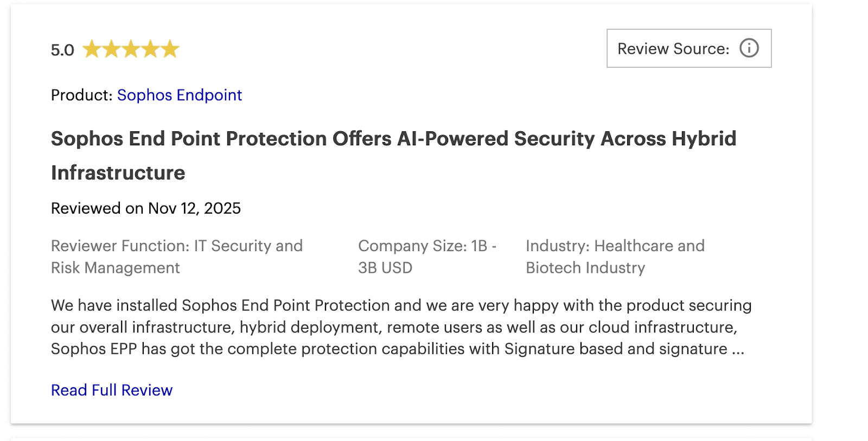This screenshot has height=441, width=868.
Task: Click Read Full Review
Action: pyautogui.click(x=111, y=389)
